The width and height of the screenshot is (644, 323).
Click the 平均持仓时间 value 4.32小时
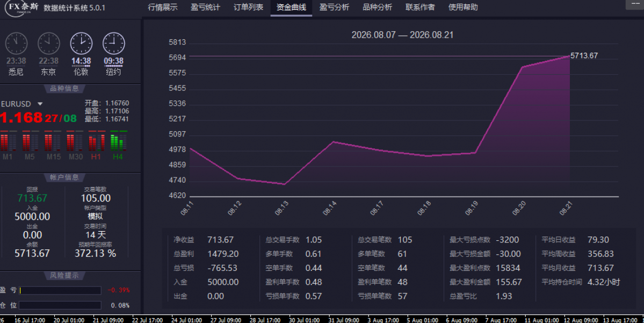tap(604, 282)
